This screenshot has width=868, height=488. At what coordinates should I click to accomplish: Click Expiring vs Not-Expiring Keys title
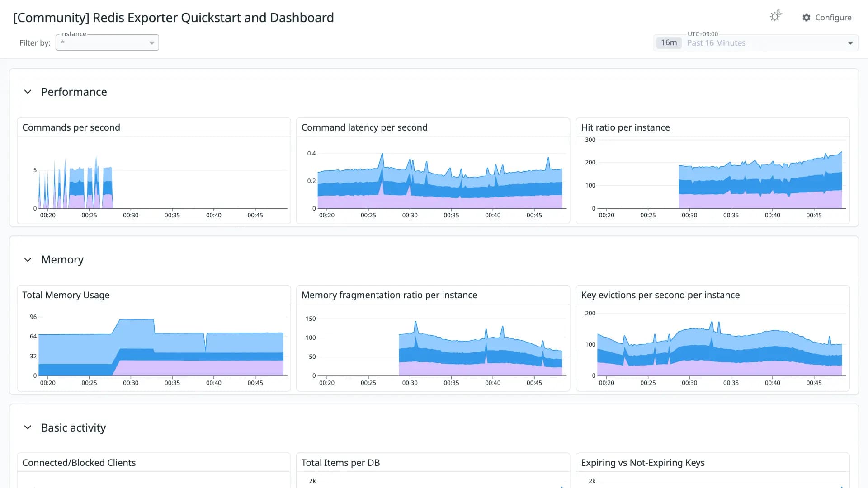pyautogui.click(x=642, y=463)
